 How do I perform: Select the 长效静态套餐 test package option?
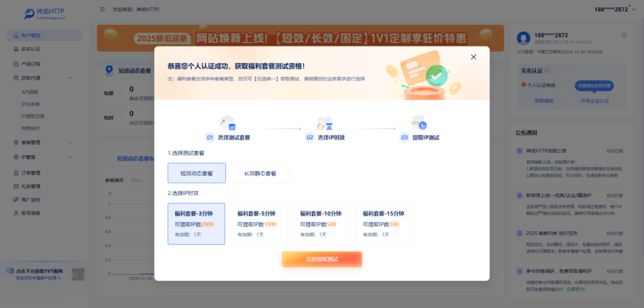(x=260, y=173)
